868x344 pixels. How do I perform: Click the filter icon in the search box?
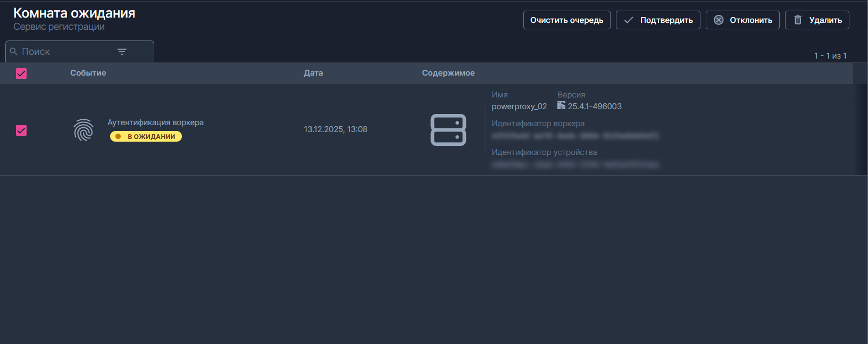click(x=122, y=52)
